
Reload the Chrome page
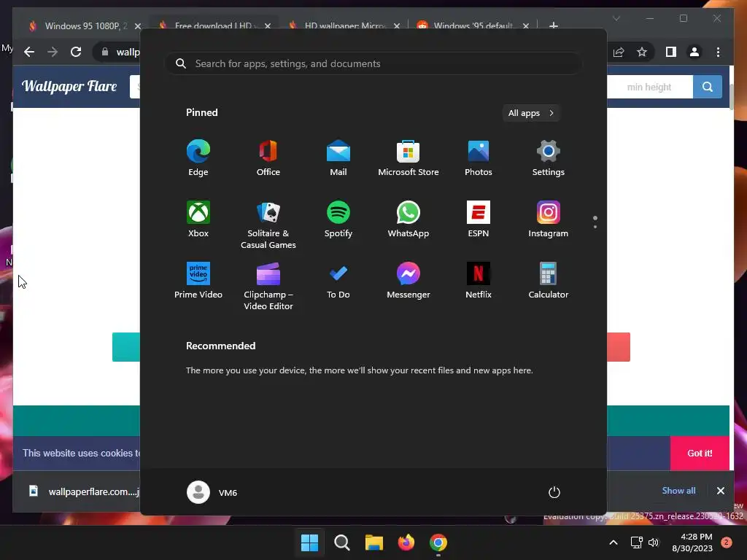[x=76, y=52]
